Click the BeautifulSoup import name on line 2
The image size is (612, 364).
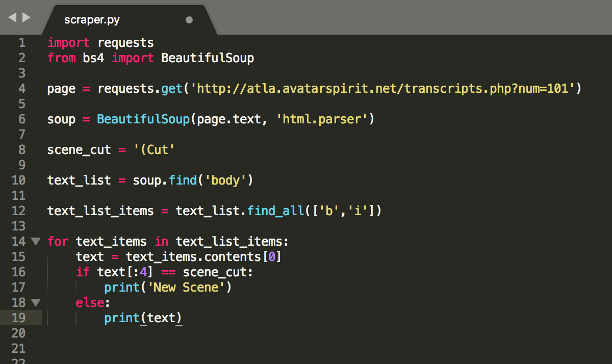[207, 58]
